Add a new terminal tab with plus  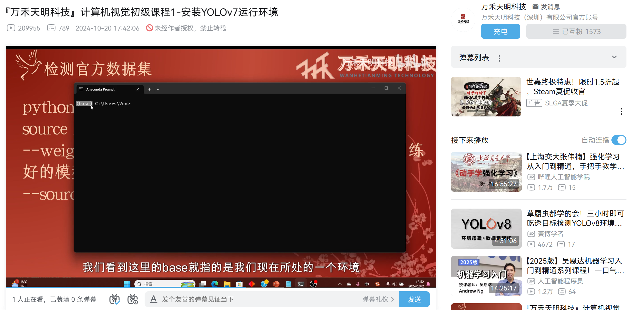[x=149, y=89]
